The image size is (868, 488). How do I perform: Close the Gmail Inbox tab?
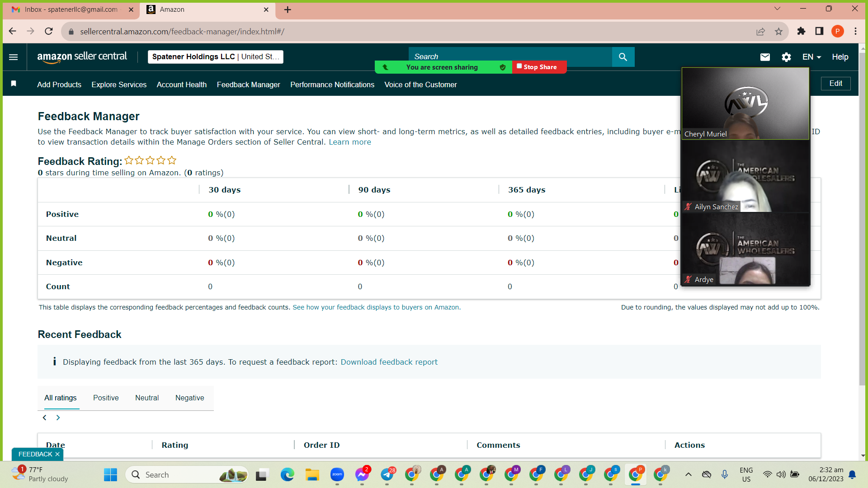(x=131, y=9)
